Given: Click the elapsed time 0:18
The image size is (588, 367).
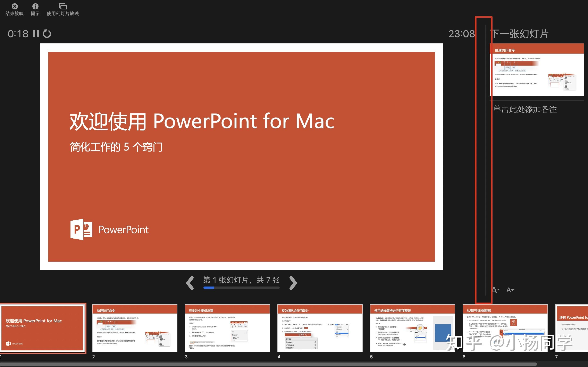Looking at the screenshot, I should pyautogui.click(x=18, y=34).
